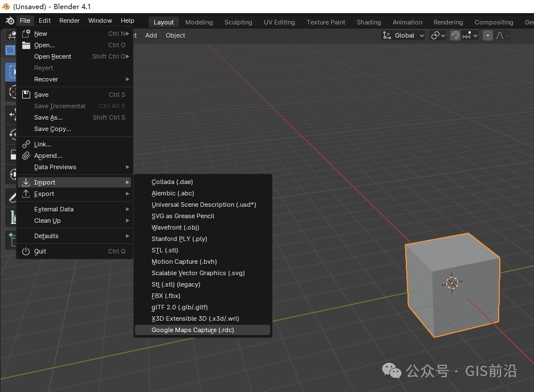Image resolution: width=534 pixels, height=392 pixels.
Task: Switch to the Texture Paint workspace tab
Action: tap(325, 22)
